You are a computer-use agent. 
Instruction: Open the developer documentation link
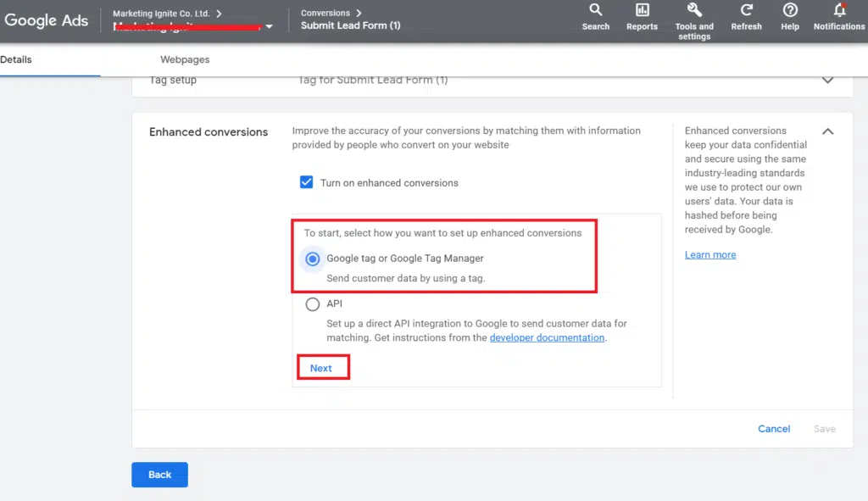pos(547,337)
